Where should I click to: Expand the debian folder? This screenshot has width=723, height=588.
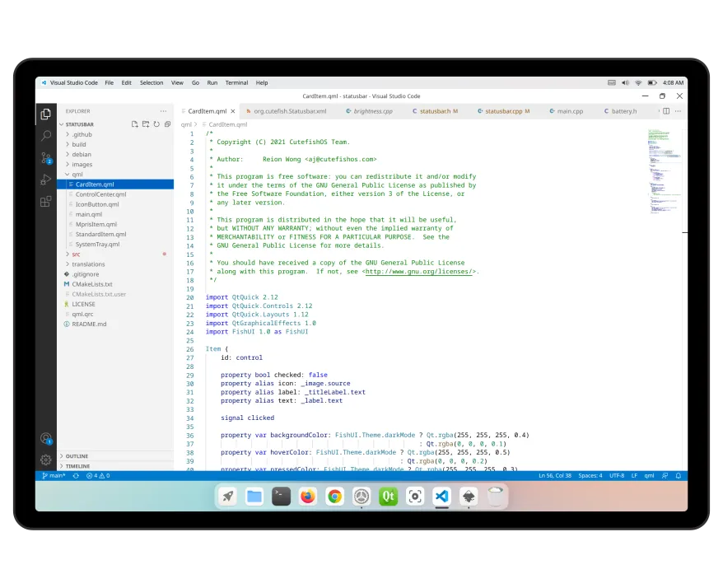115,155
